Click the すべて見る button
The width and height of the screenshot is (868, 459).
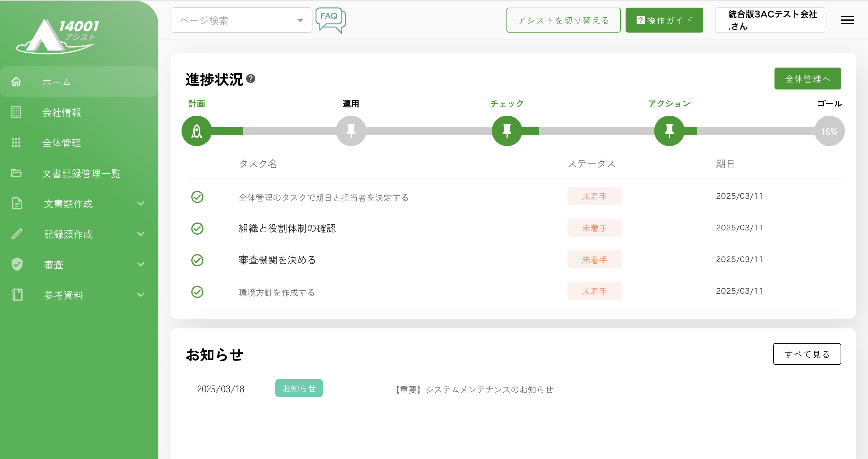807,354
